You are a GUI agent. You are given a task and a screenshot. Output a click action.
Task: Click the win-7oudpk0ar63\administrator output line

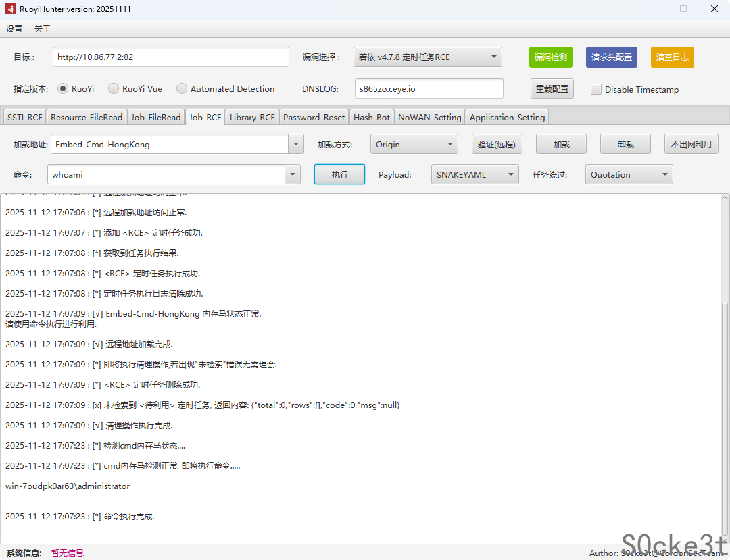[x=68, y=486]
